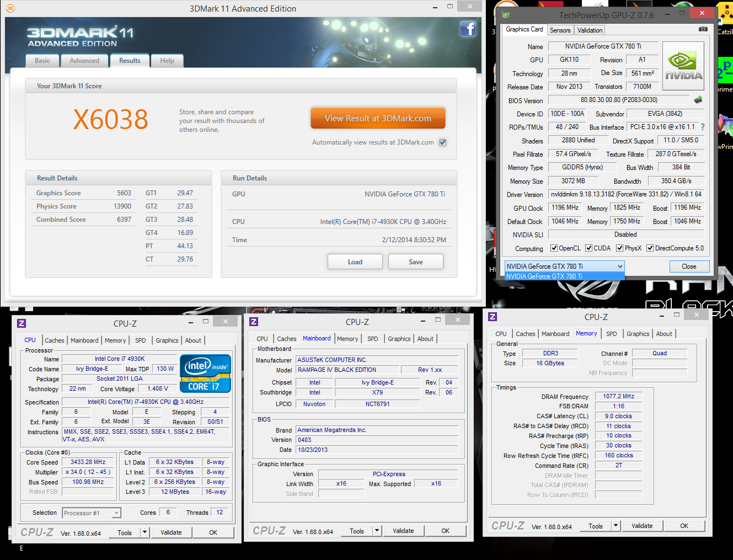
Task: Click Validate in the CPU-Z CPU window
Action: pyautogui.click(x=171, y=532)
